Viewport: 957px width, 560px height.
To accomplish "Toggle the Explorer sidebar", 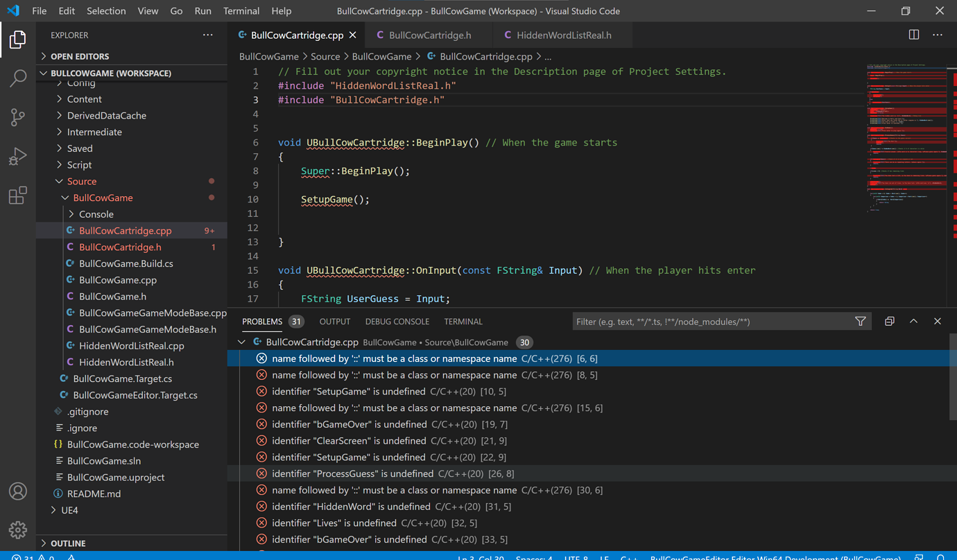I will (17, 40).
